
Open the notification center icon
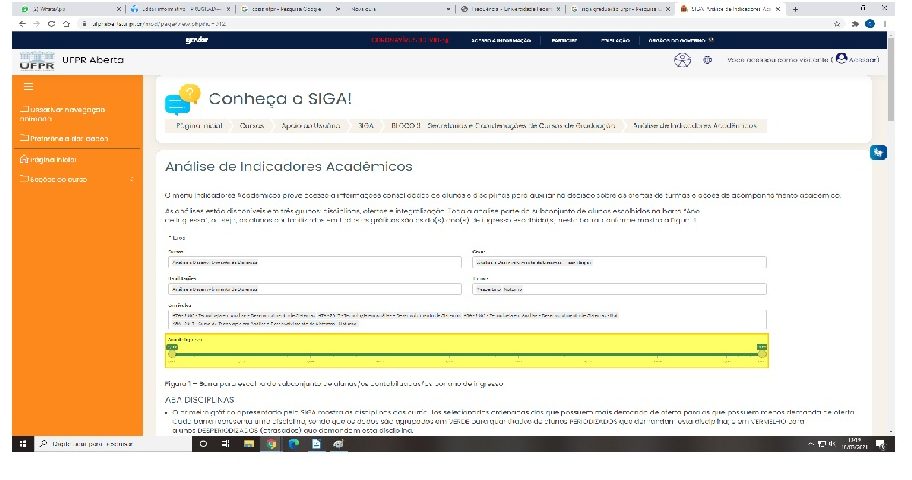click(881, 445)
